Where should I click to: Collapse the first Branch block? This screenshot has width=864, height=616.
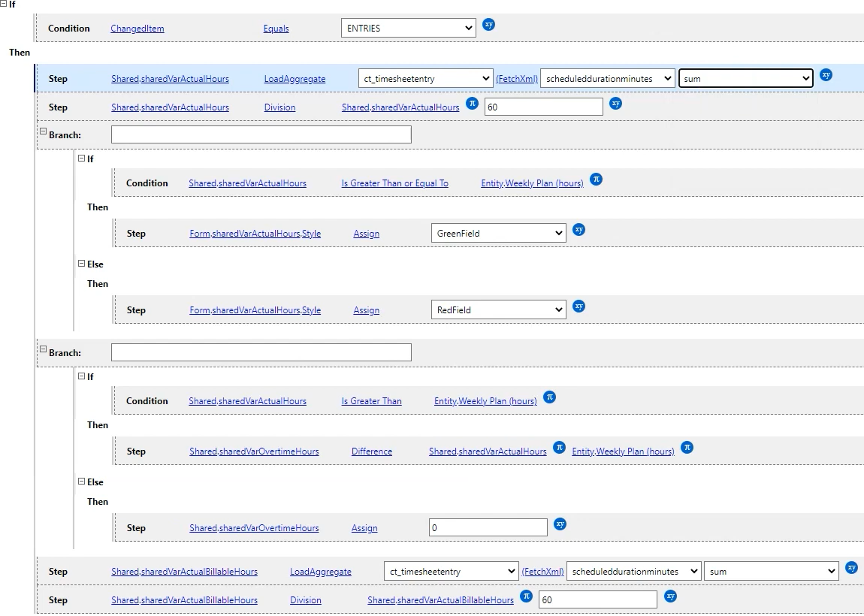(43, 131)
